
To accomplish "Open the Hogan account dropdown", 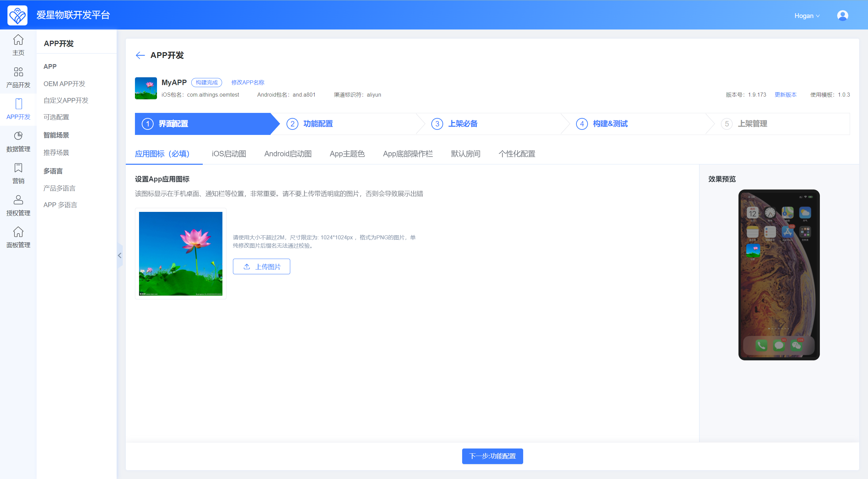I will click(807, 16).
